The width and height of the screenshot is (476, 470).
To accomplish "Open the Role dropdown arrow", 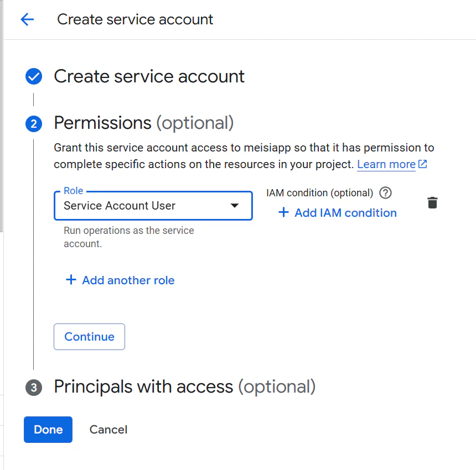I will [x=235, y=206].
